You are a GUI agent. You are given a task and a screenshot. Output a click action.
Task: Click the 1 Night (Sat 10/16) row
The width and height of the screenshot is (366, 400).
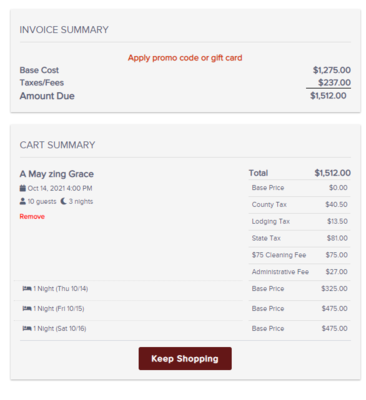[x=128, y=329]
